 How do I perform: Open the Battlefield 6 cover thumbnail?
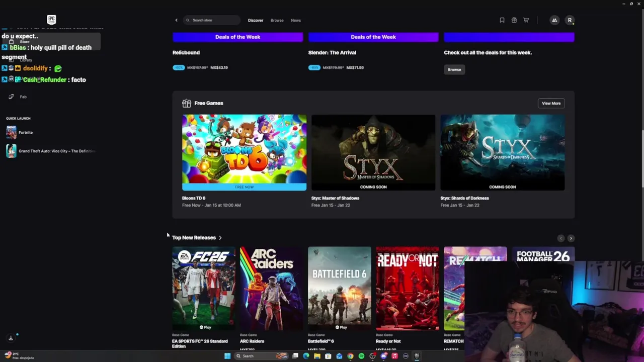point(339,289)
